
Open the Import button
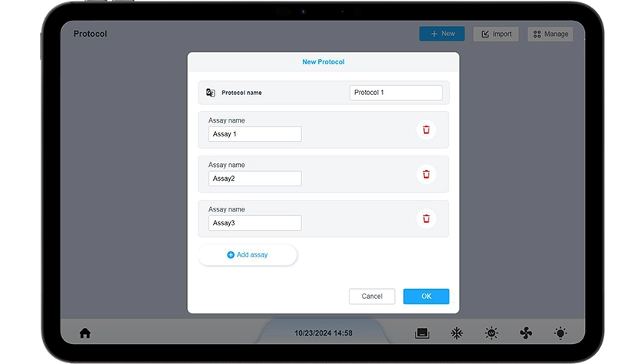pos(496,34)
